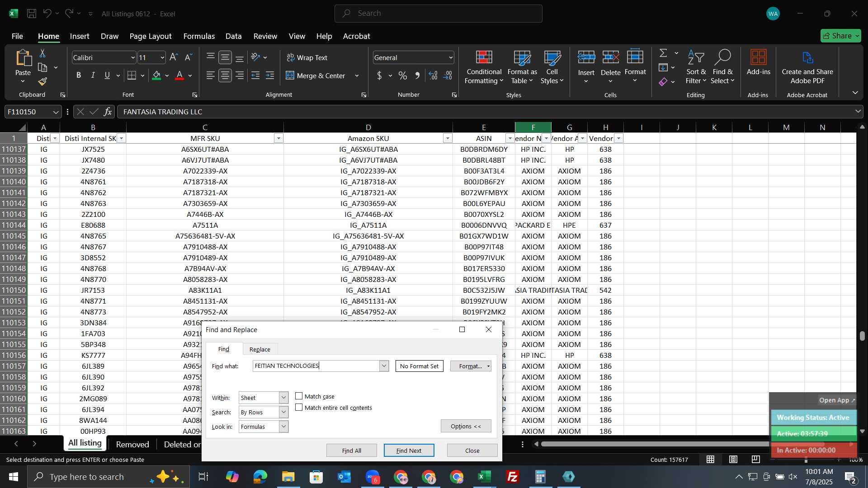This screenshot has width=868, height=488.
Task: Open Conditional Formatting menu
Action: (484, 67)
